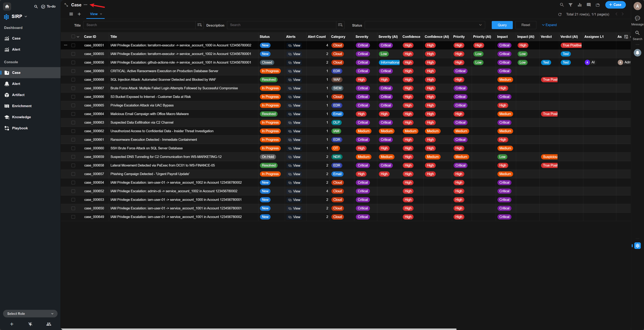Tick the checkbox for case_000664
Image resolution: width=644 pixels, height=330 pixels.
pyautogui.click(x=73, y=114)
